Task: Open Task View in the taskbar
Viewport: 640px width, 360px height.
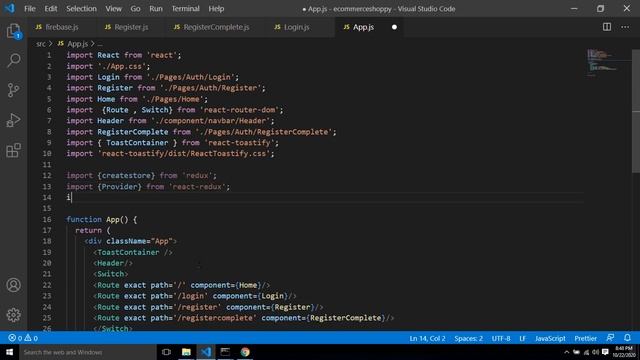Action: tap(166, 352)
